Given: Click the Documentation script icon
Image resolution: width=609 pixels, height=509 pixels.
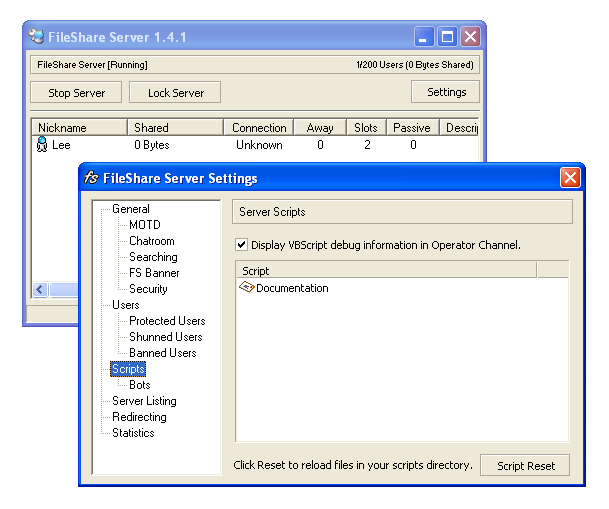Looking at the screenshot, I should 247,288.
